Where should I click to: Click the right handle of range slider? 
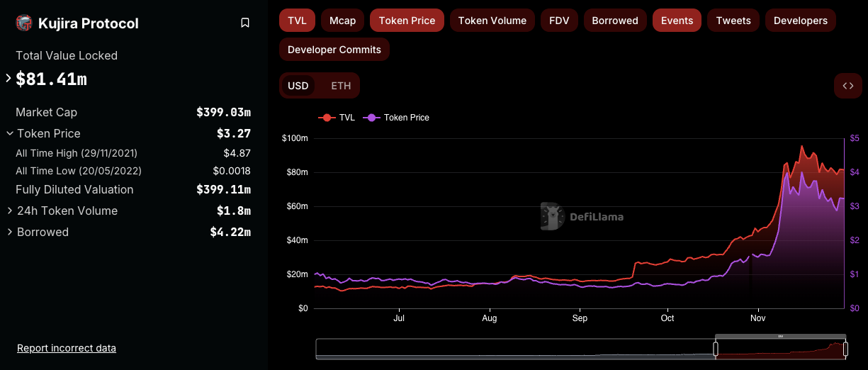click(846, 349)
